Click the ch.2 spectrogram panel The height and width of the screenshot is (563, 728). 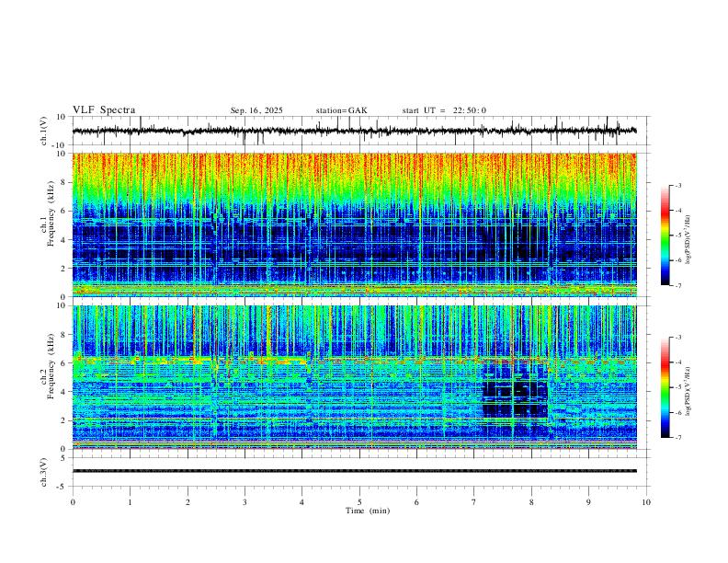point(355,377)
